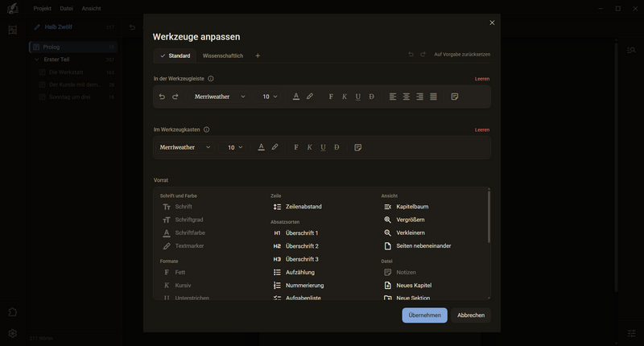Click bold F icon in Werkzeugleiste row
The width and height of the screenshot is (644, 346).
pos(331,97)
